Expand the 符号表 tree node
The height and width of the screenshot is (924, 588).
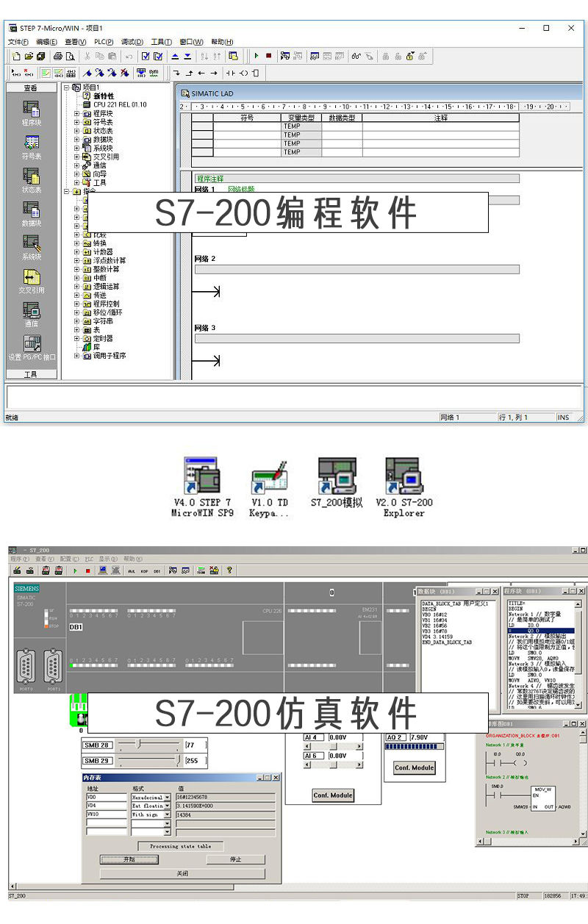click(77, 122)
